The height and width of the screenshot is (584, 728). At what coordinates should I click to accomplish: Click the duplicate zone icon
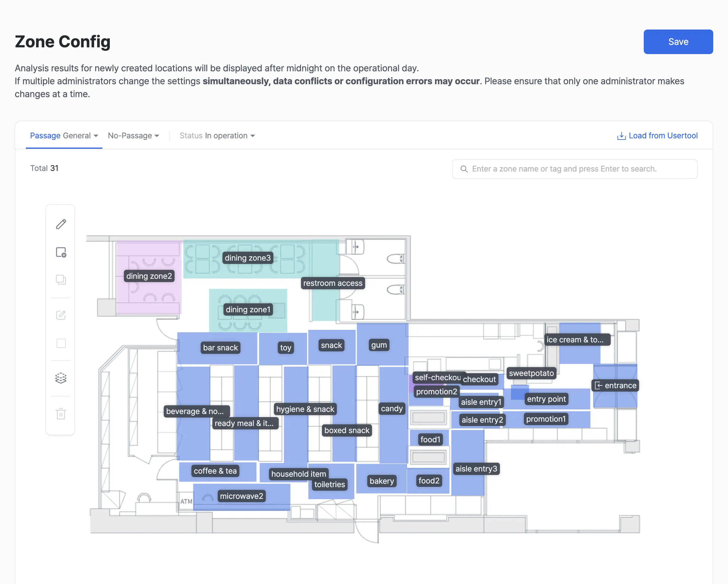(x=61, y=279)
